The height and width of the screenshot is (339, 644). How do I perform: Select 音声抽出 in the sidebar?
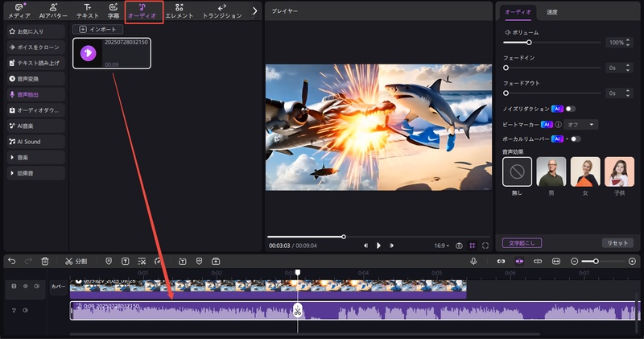(x=36, y=94)
